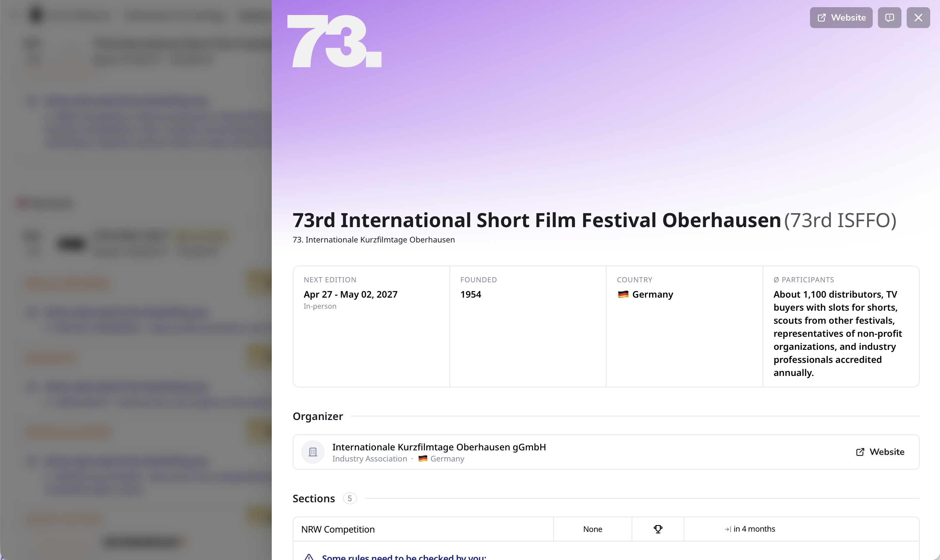Image resolution: width=940 pixels, height=560 pixels.
Task: Click the Sections count badge '5'
Action: [349, 499]
